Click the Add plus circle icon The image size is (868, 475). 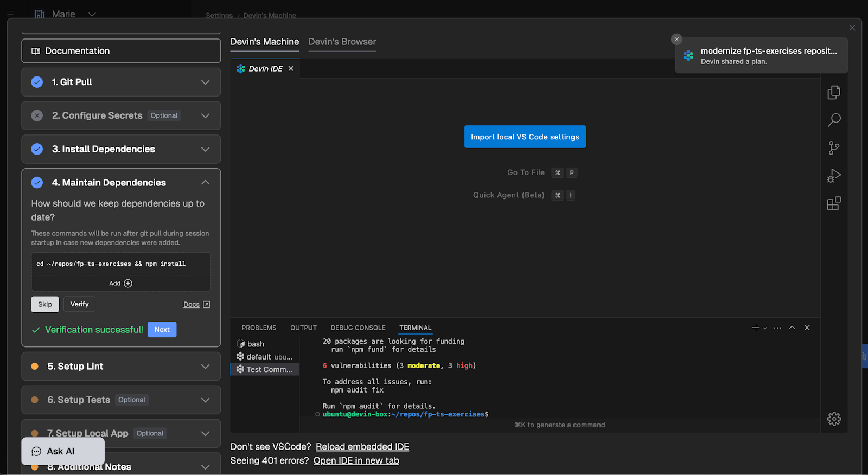pos(128,284)
